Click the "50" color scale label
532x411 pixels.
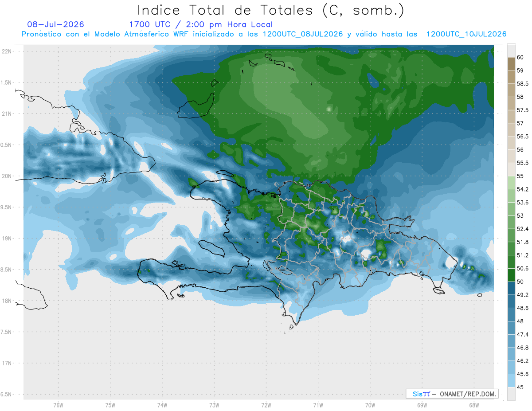(x=520, y=282)
